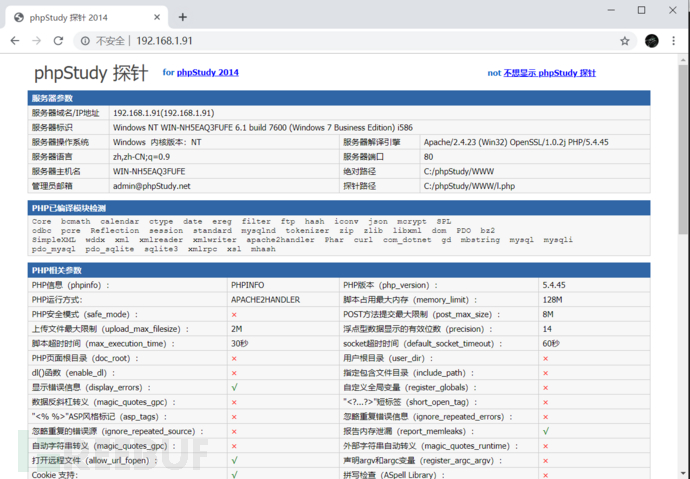The image size is (690, 479).
Task: Reload the page with the refresh icon
Action: click(x=58, y=41)
